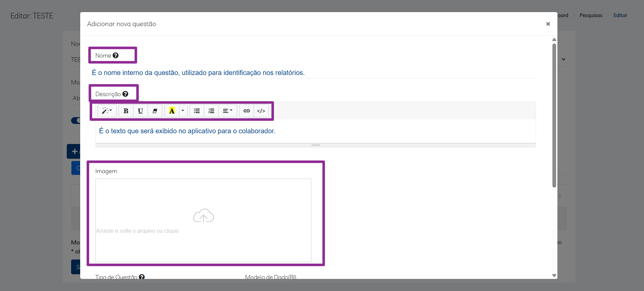Click into the description text area

[x=315, y=131]
